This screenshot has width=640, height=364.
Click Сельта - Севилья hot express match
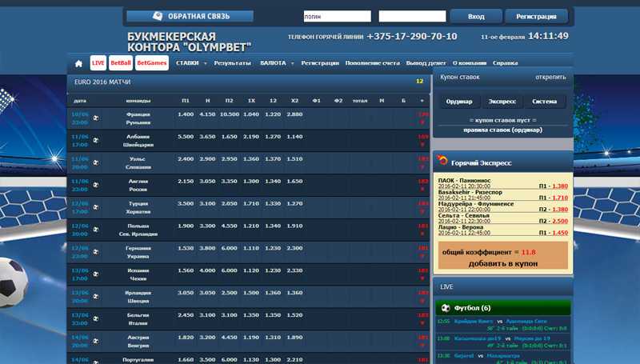(463, 215)
